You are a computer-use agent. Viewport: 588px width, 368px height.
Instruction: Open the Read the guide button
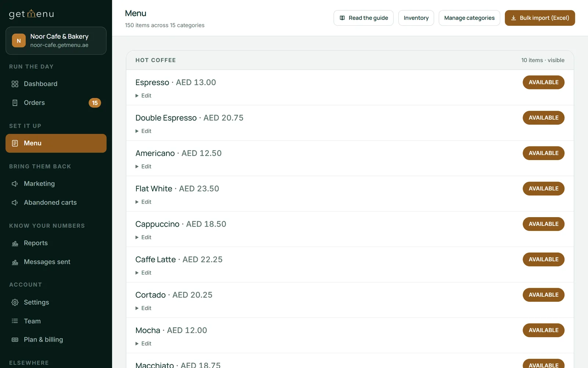point(363,18)
